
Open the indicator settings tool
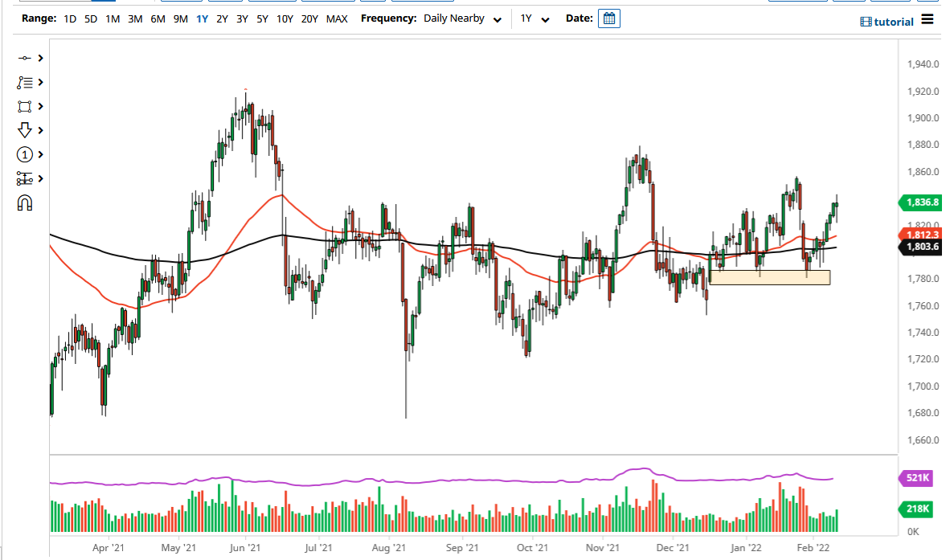pyautogui.click(x=24, y=178)
